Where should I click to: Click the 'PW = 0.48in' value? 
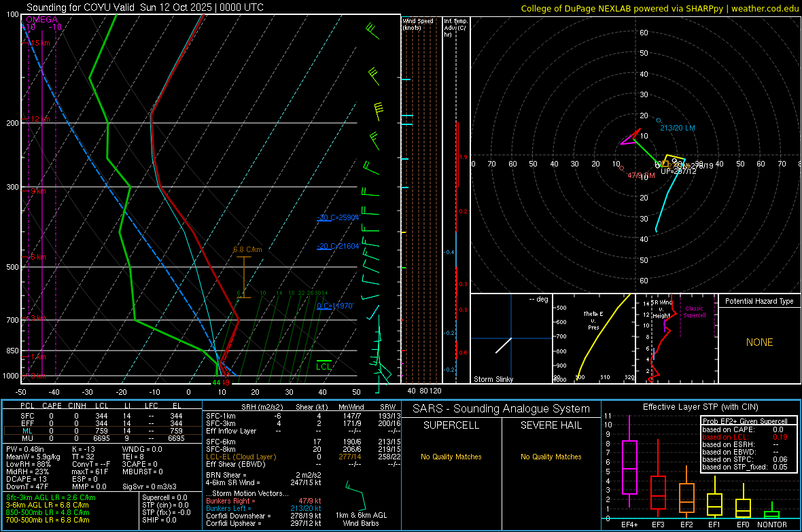(x=25, y=449)
